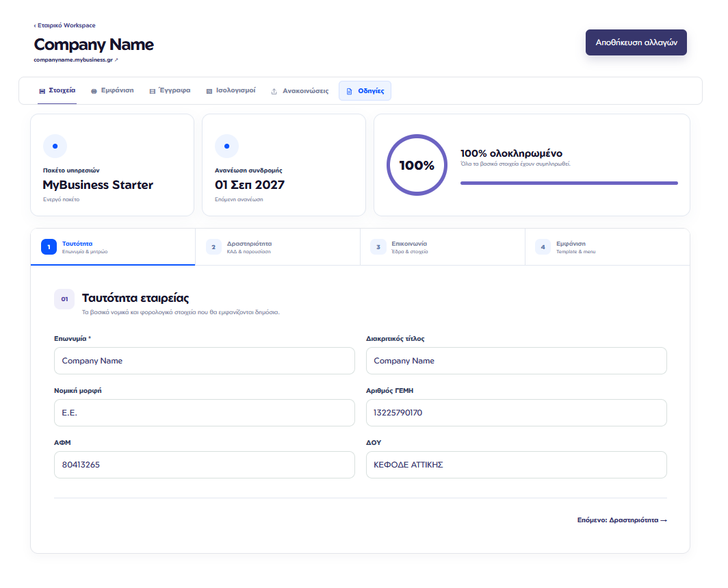Open the Οδηγίες tab

(365, 91)
